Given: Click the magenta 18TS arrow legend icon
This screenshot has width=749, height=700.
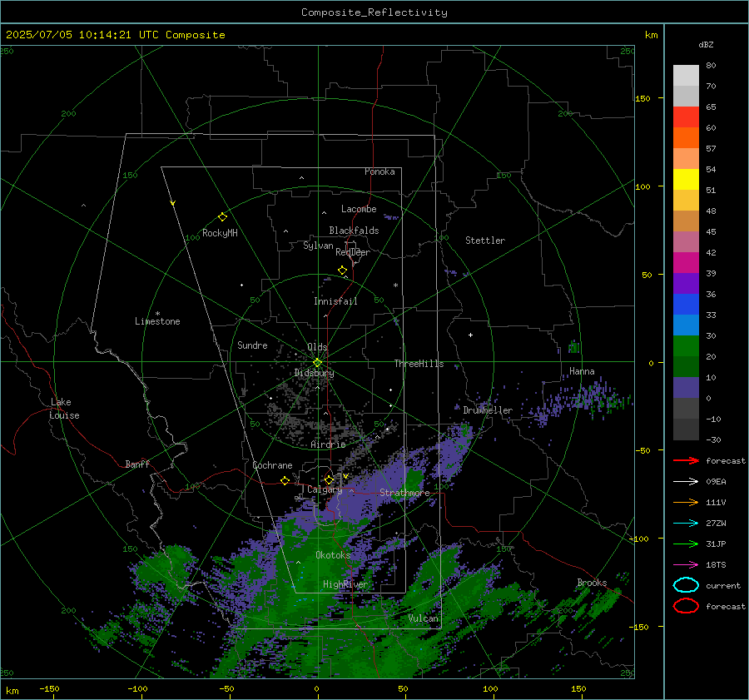Looking at the screenshot, I should [686, 565].
